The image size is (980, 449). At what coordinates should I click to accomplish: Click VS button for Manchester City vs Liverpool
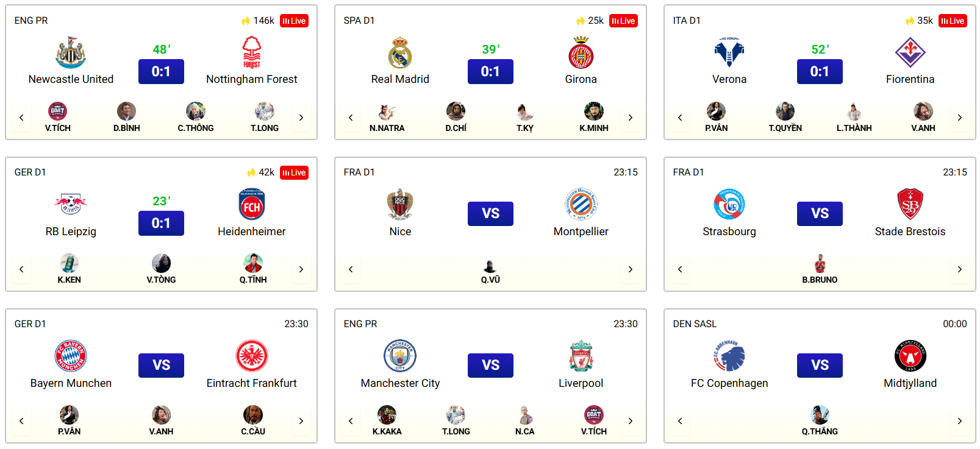[490, 366]
